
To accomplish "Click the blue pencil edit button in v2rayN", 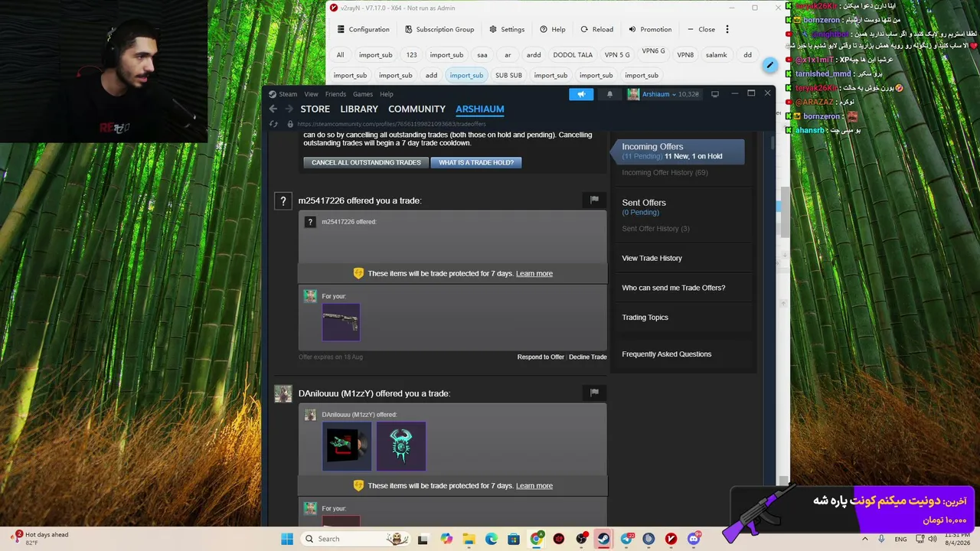I will click(769, 65).
